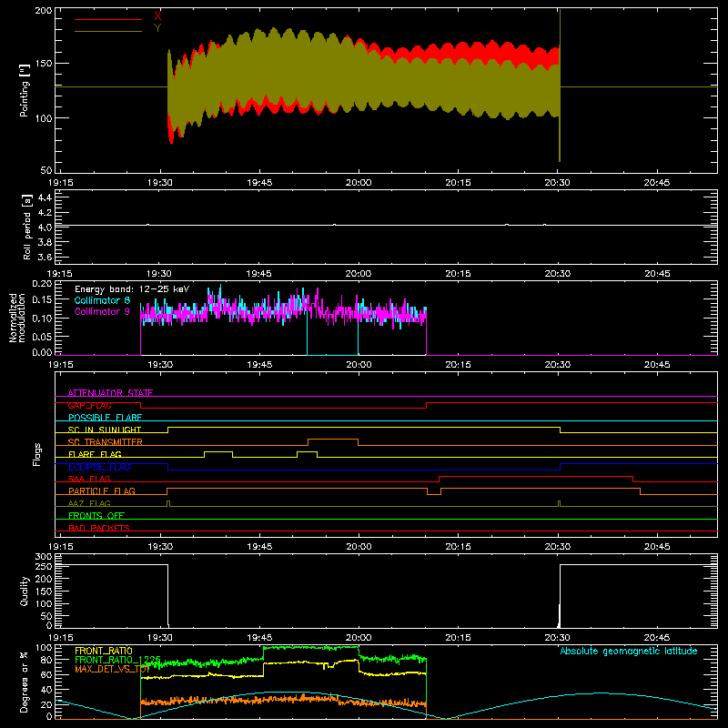The width and height of the screenshot is (728, 728).
Task: Click the "Pointing" vertical axis title
Action: click(25, 90)
